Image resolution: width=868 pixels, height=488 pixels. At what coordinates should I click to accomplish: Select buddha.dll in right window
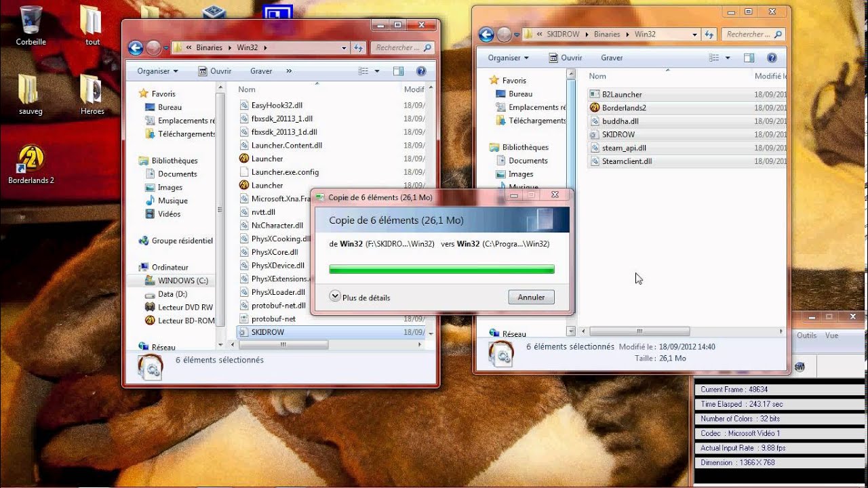(x=620, y=121)
